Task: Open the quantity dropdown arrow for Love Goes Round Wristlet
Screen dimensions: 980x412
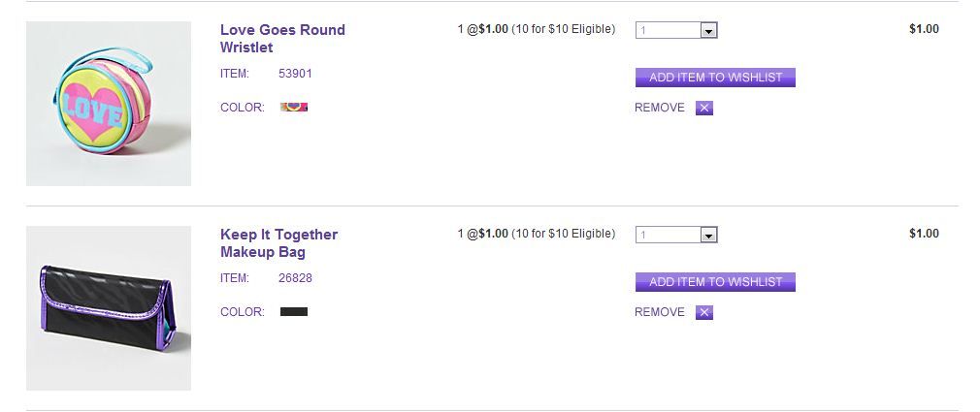Action: tap(708, 31)
